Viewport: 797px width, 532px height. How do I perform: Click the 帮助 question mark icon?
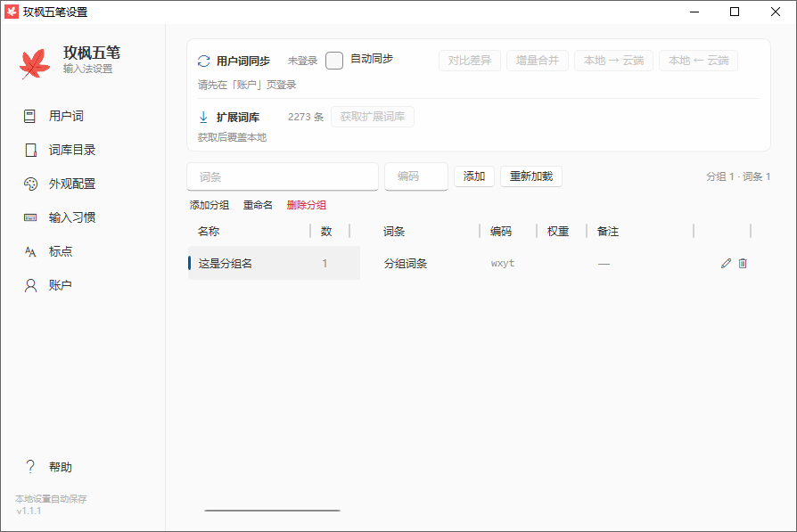[30, 466]
